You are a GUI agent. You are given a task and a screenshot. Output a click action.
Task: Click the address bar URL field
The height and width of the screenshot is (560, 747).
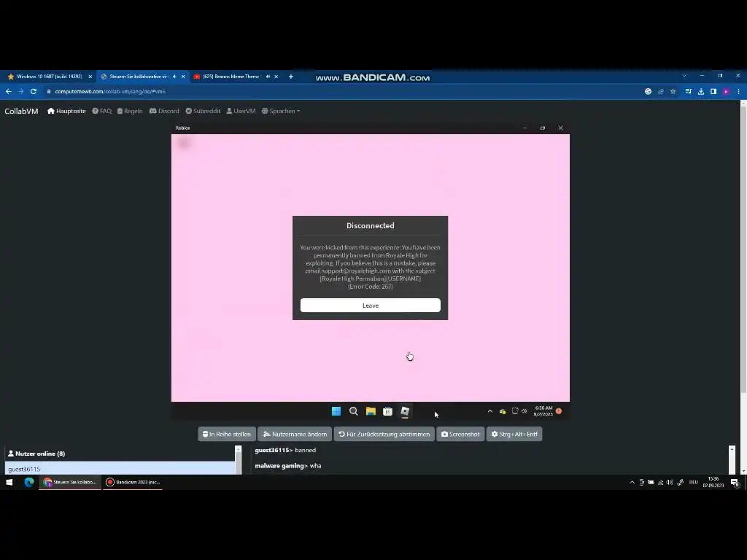pyautogui.click(x=343, y=91)
